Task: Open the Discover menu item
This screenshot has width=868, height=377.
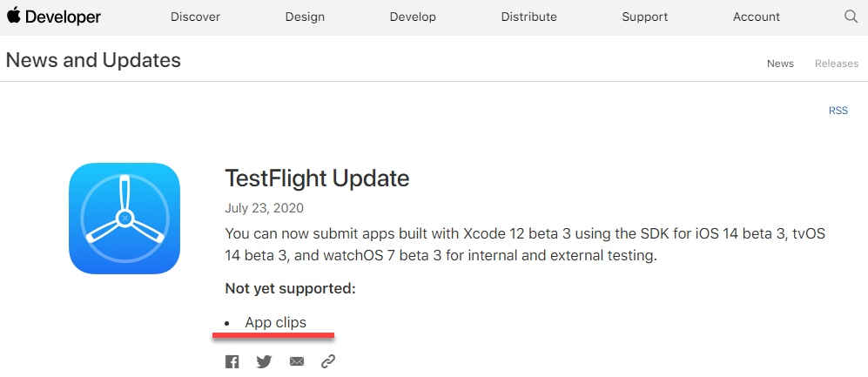Action: (x=195, y=17)
